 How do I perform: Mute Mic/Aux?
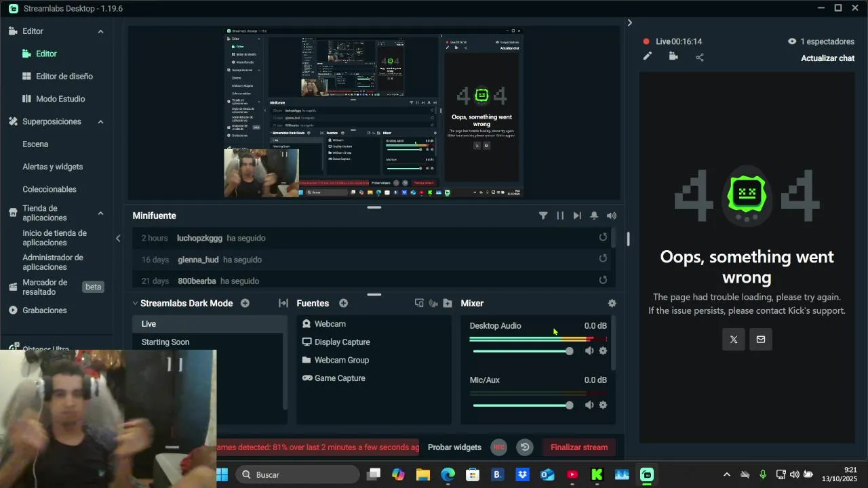[x=589, y=405]
